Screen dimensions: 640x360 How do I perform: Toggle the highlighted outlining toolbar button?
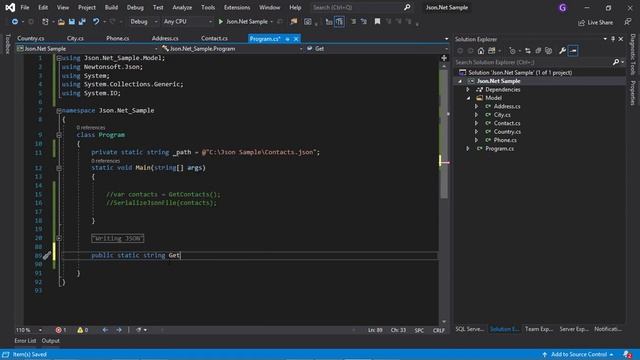point(339,22)
